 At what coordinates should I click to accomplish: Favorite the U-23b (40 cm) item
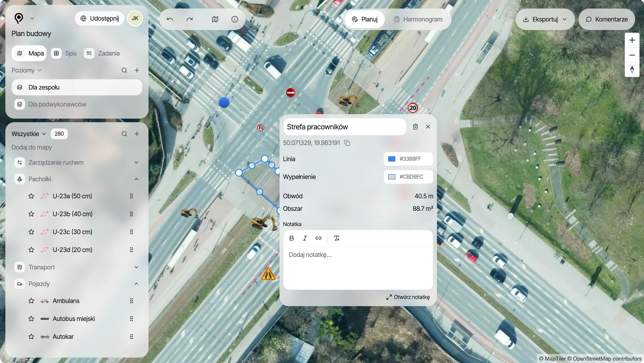click(x=31, y=214)
